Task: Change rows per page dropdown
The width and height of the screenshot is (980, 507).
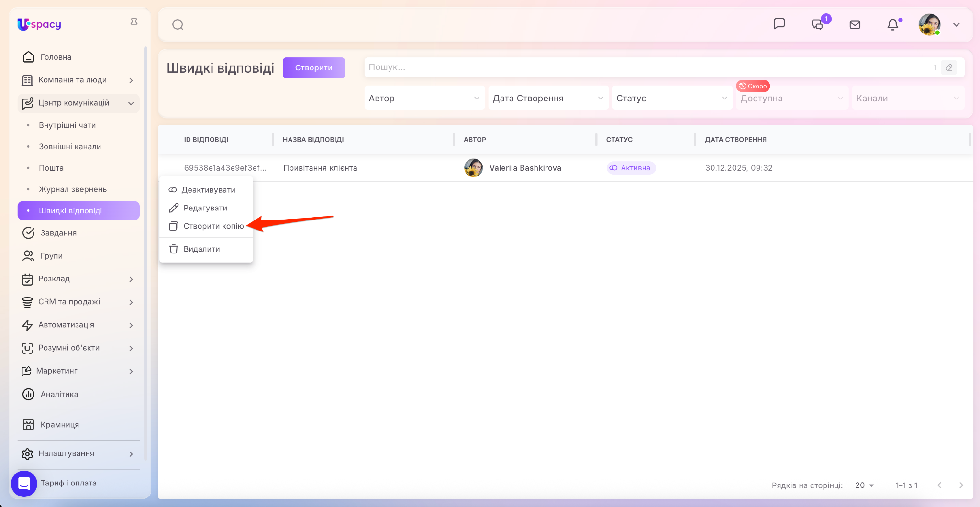Action: click(x=864, y=485)
